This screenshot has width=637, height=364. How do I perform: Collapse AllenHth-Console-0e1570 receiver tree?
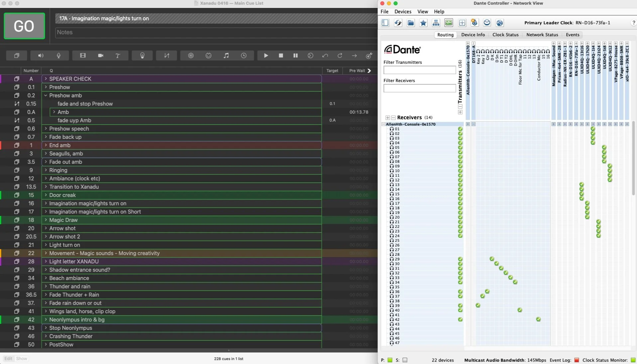[383, 124]
